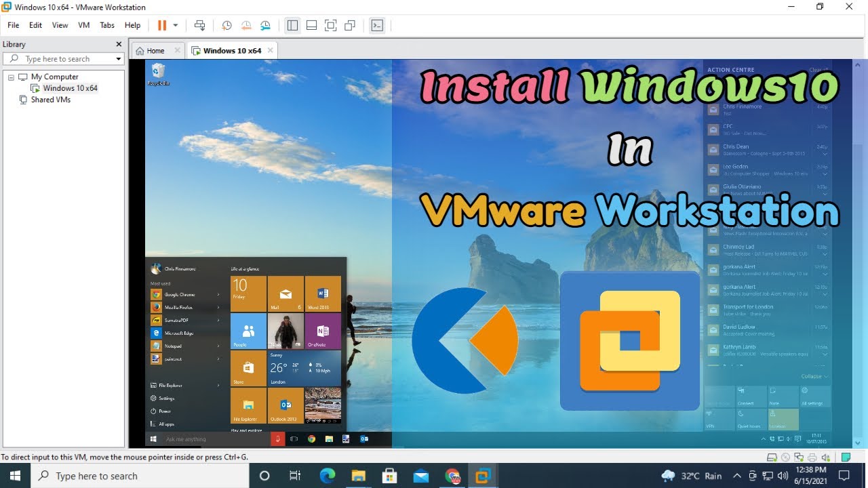Toggle the thumbnail bar view icon

[311, 25]
